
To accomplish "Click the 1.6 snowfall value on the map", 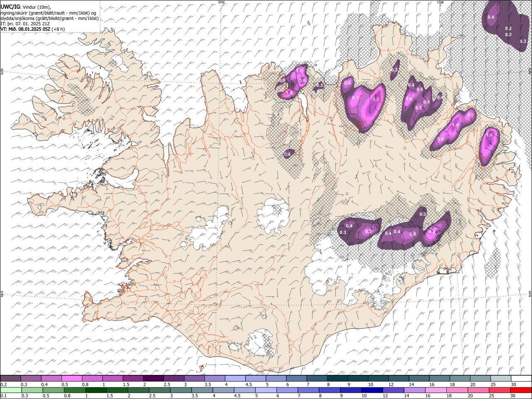I will (x=303, y=81).
